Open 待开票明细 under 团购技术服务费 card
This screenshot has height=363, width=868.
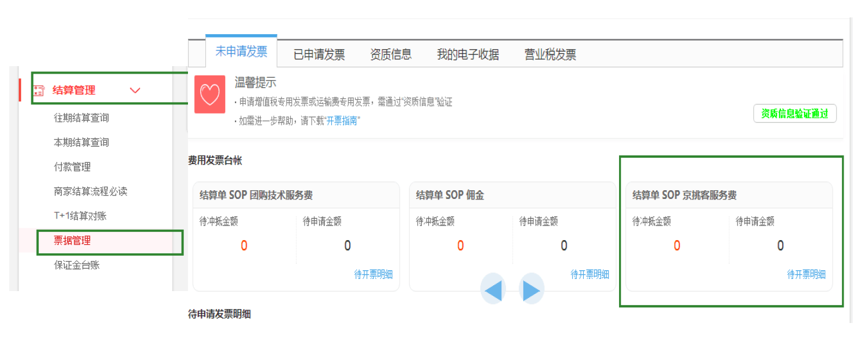(374, 274)
